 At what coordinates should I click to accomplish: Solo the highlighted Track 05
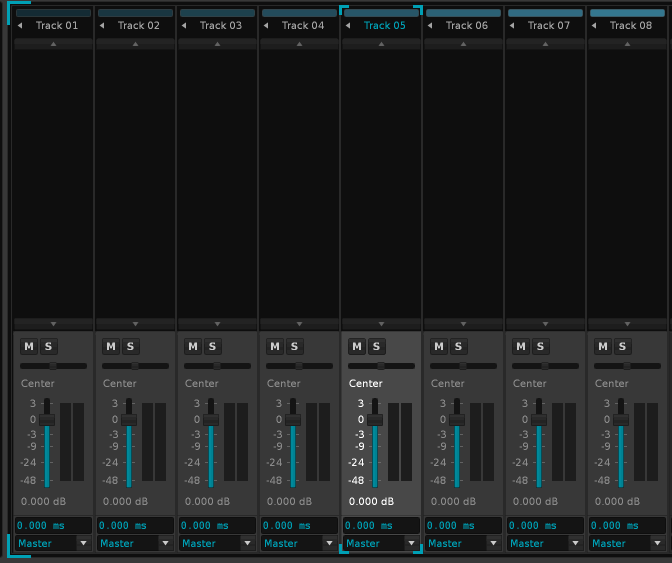click(377, 346)
